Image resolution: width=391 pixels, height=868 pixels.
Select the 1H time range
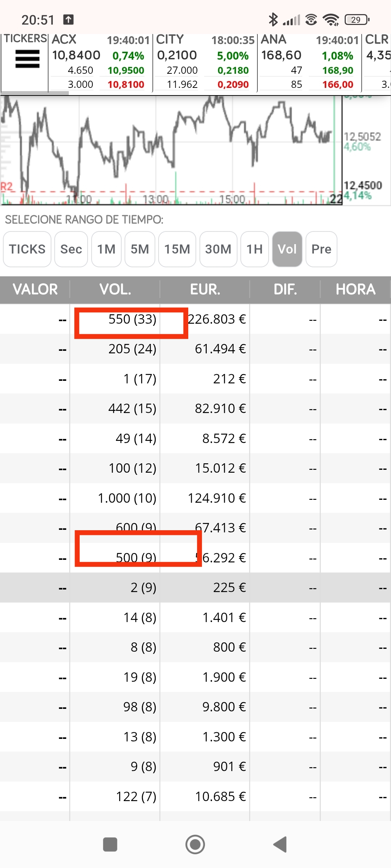(255, 249)
